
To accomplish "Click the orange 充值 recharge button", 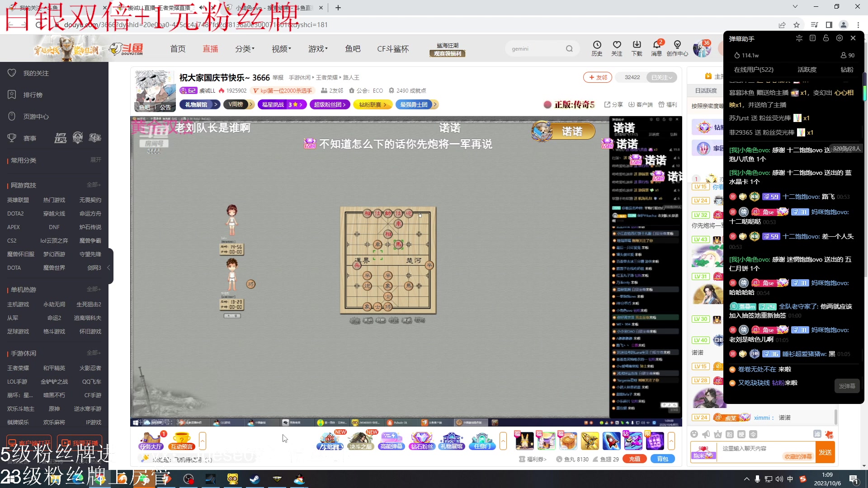I will tap(635, 459).
